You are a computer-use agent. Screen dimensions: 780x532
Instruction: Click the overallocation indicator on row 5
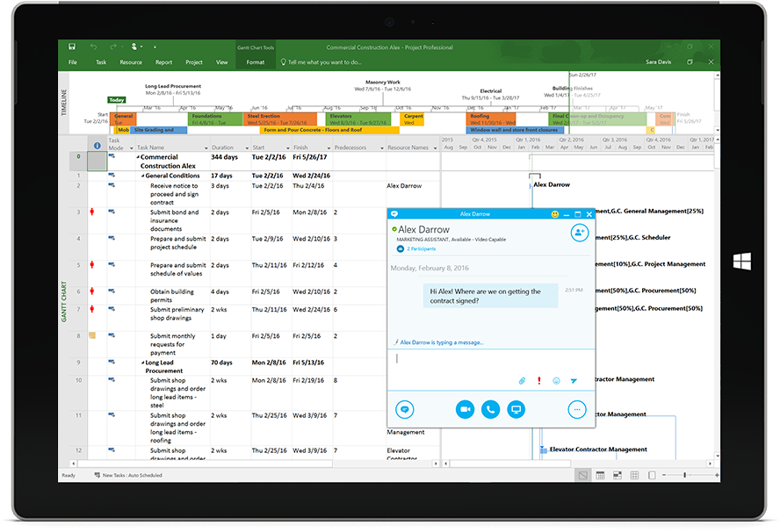(92, 264)
